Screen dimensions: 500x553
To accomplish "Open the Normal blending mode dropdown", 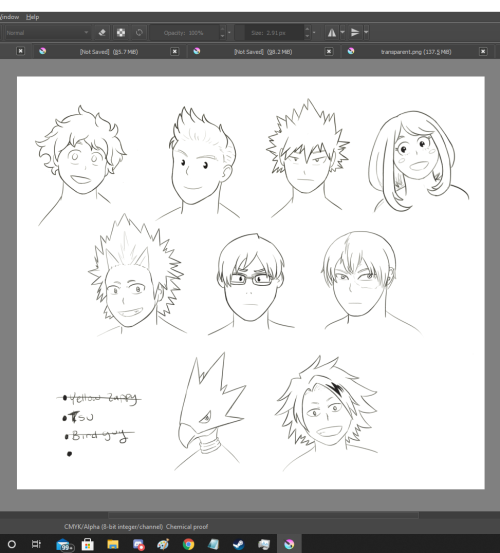I will point(47,33).
